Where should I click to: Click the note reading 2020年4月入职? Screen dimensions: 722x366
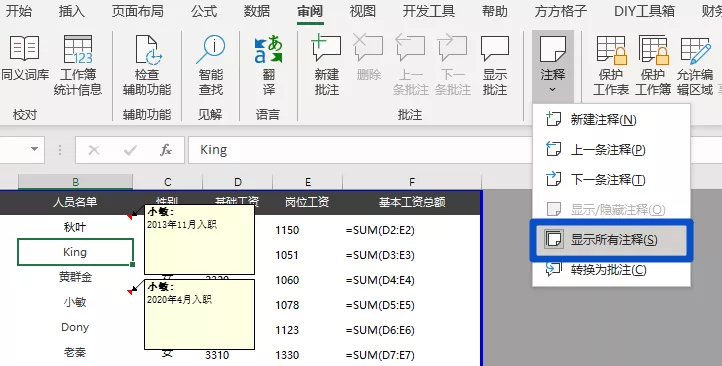click(x=199, y=314)
